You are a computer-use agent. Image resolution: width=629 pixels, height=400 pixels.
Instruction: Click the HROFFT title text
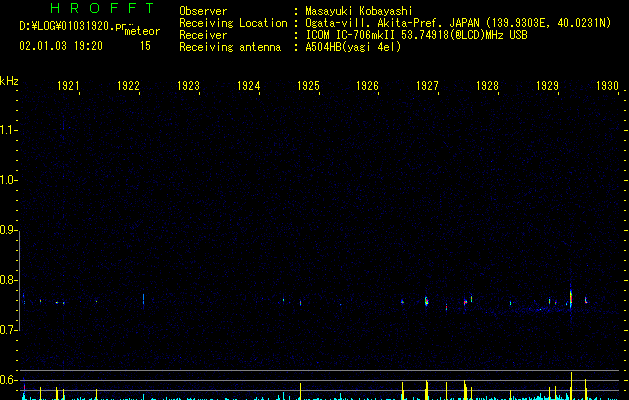[x=103, y=8]
